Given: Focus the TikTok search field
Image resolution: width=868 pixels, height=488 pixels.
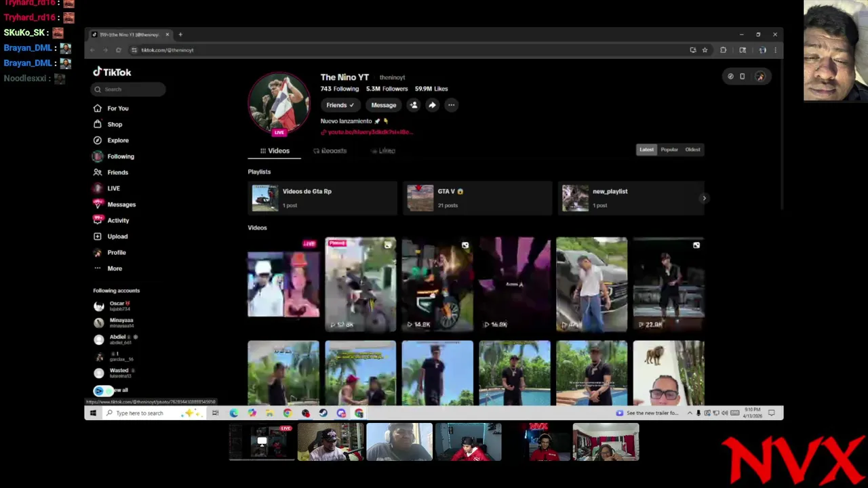Looking at the screenshot, I should pos(128,89).
